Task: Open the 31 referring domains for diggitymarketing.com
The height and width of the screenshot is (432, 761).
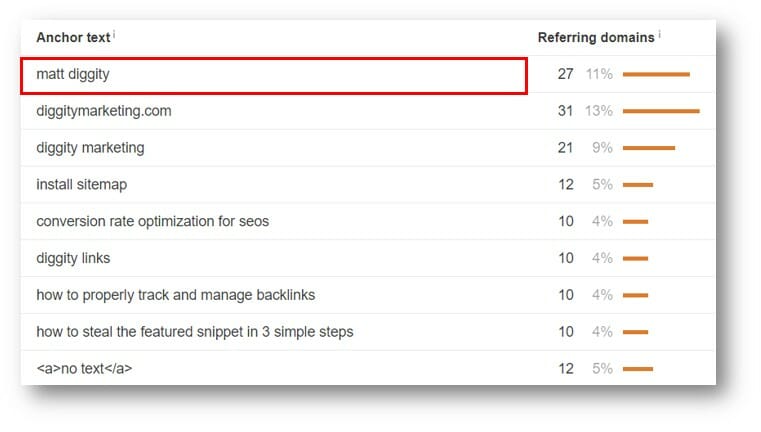Action: [x=566, y=111]
